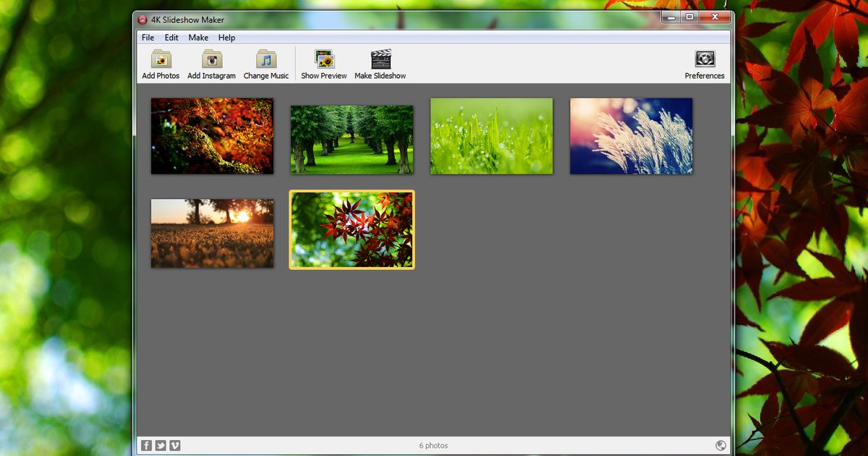Image resolution: width=868 pixels, height=456 pixels.
Task: Select the dewy green grass thumbnail
Action: (492, 136)
